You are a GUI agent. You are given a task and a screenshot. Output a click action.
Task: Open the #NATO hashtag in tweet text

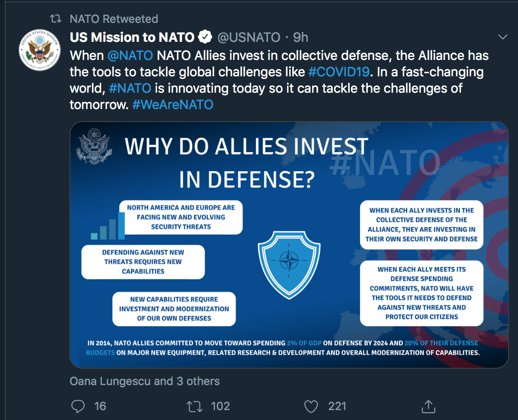click(130, 88)
